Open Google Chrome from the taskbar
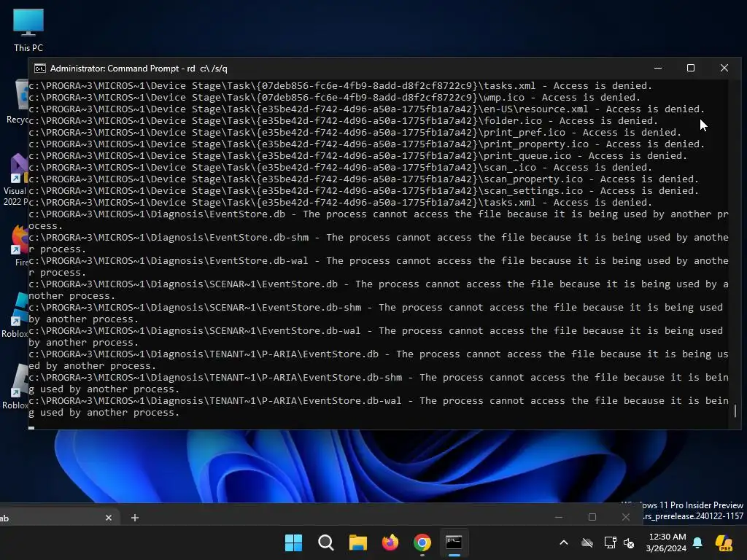747x560 pixels. click(x=422, y=542)
